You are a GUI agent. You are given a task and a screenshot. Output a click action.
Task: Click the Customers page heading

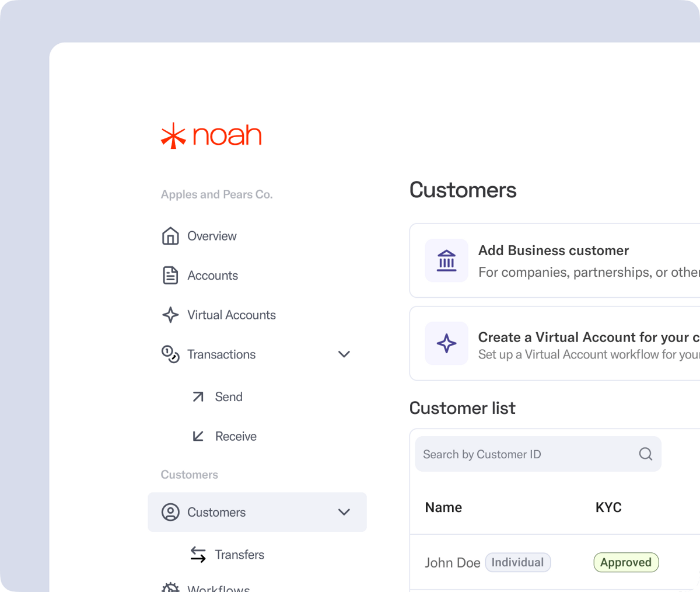coord(463,190)
